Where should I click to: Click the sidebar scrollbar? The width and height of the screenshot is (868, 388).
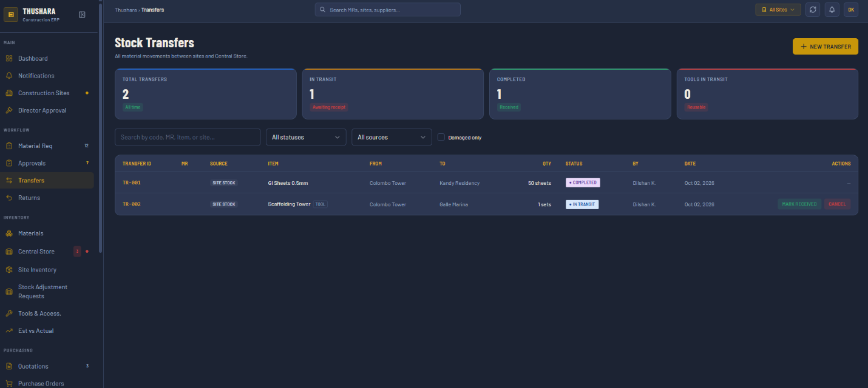[100, 127]
